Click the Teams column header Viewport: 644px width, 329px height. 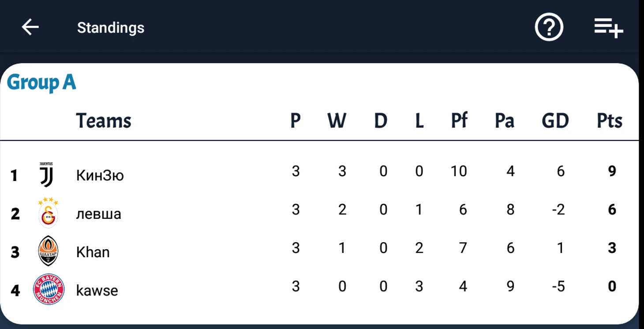[x=104, y=120]
